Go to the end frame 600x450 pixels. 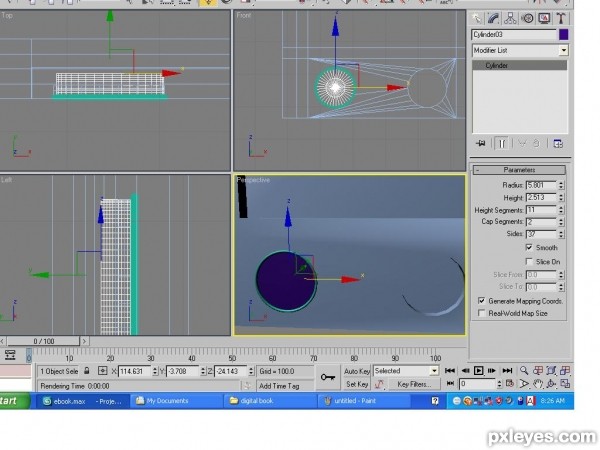(x=507, y=370)
